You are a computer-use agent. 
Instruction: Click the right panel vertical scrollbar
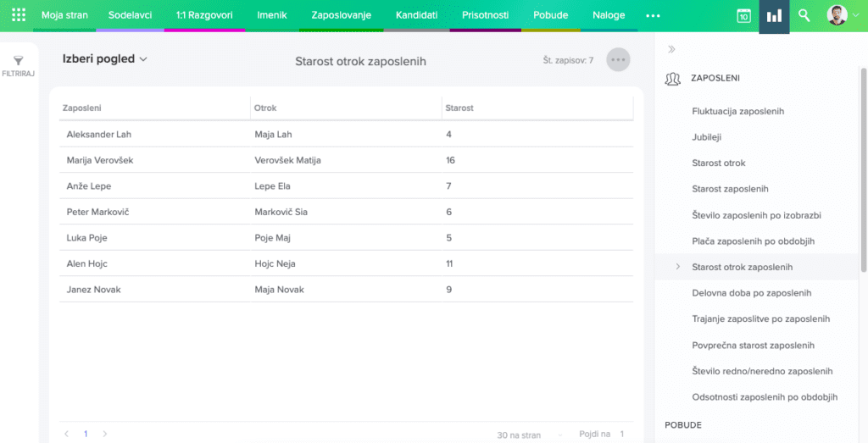coord(863,152)
